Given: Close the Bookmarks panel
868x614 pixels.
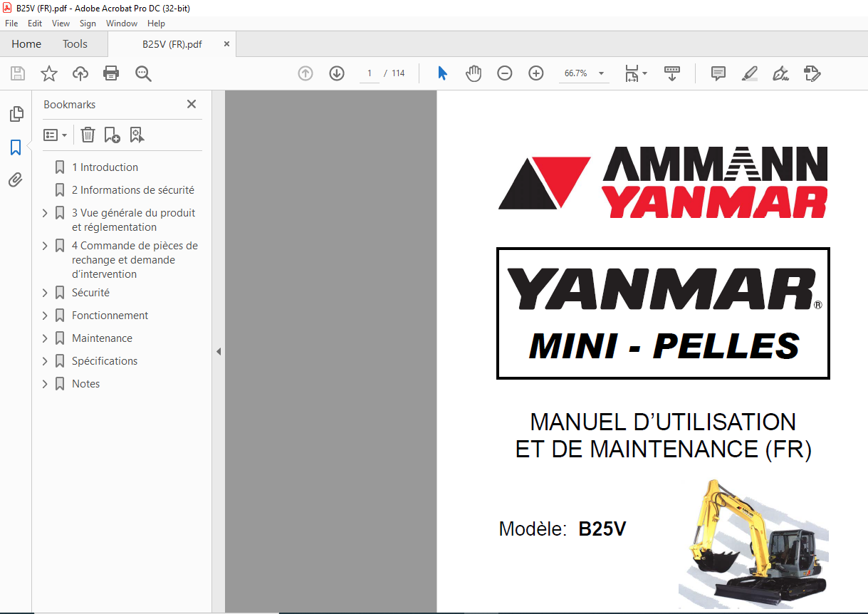Looking at the screenshot, I should point(192,104).
